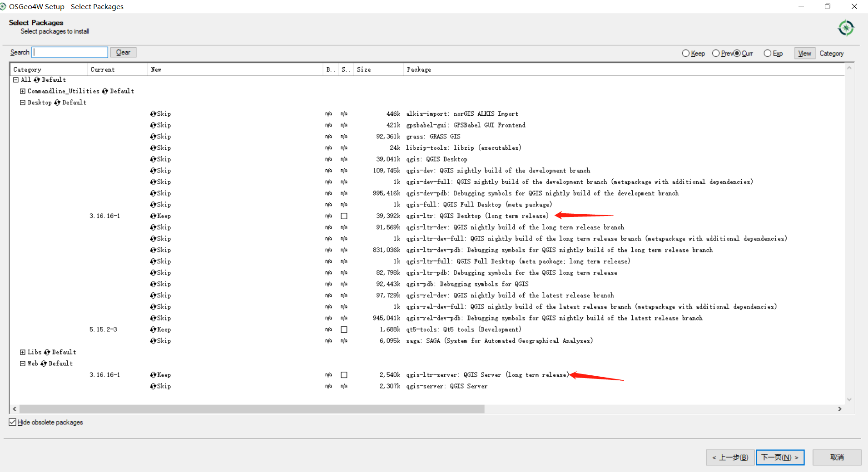Cycle action icon for qgis-full package
This screenshot has width=868, height=472.
coord(153,205)
